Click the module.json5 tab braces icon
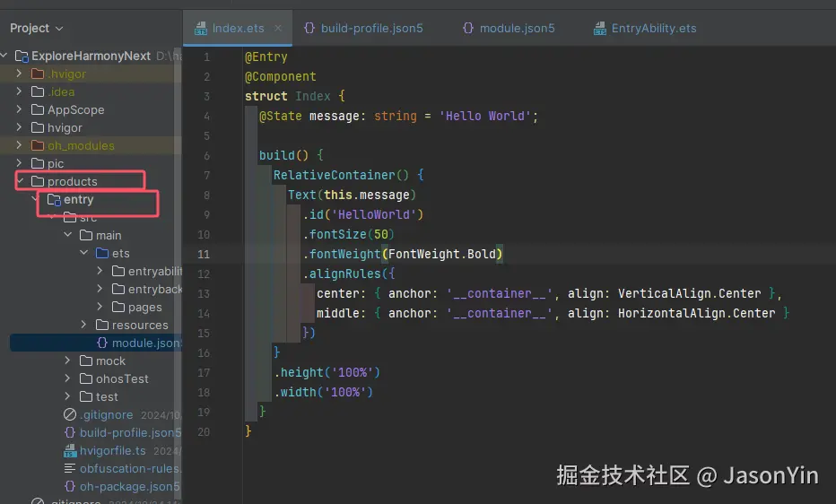Viewport: 836px width, 504px height. (467, 28)
